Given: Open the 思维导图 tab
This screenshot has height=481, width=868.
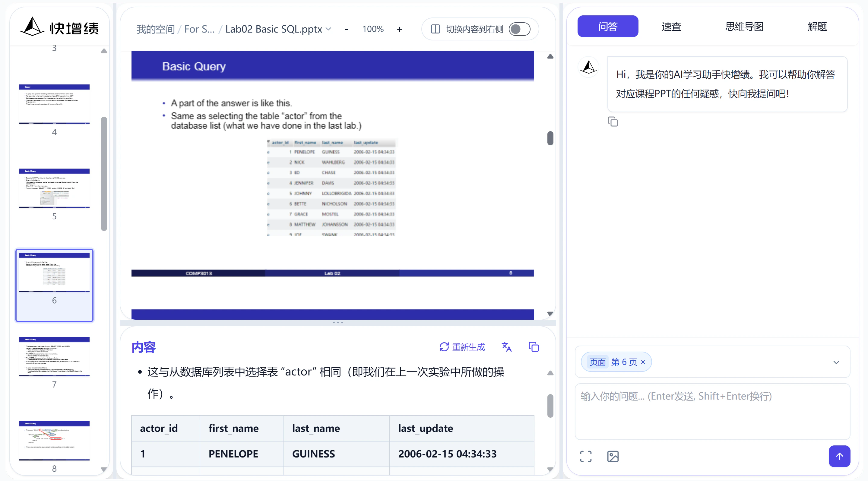Looking at the screenshot, I should tap(744, 26).
